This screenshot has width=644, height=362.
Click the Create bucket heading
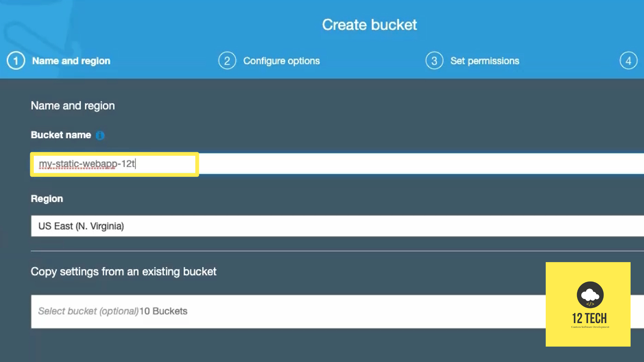point(369,24)
